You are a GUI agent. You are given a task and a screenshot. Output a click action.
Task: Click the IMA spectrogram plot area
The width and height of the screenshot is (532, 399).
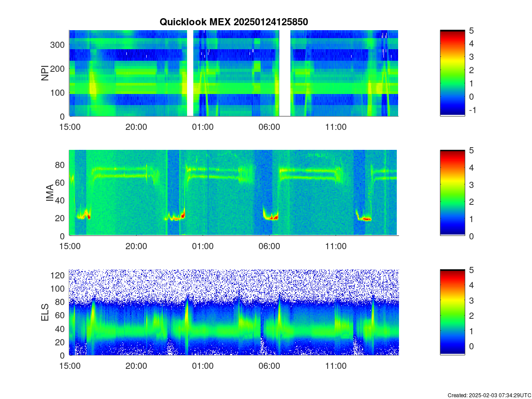234,193
